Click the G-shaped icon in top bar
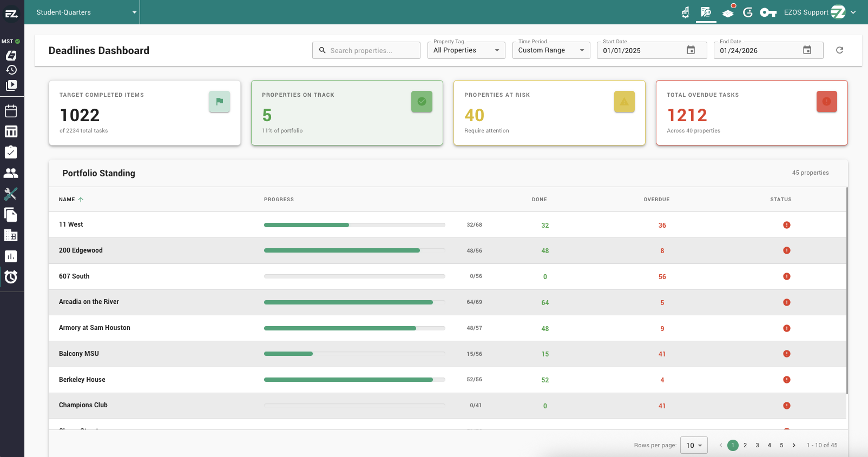This screenshot has width=868, height=457. click(748, 12)
